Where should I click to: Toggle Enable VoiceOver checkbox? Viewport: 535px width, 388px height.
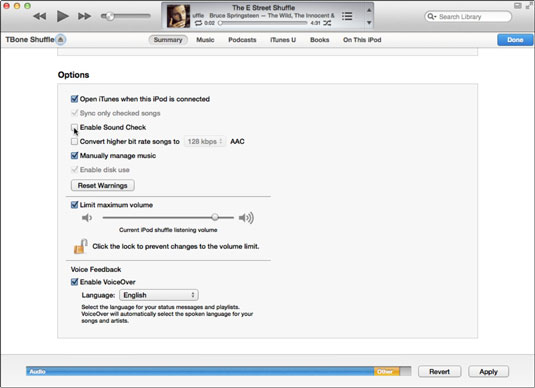pyautogui.click(x=74, y=282)
